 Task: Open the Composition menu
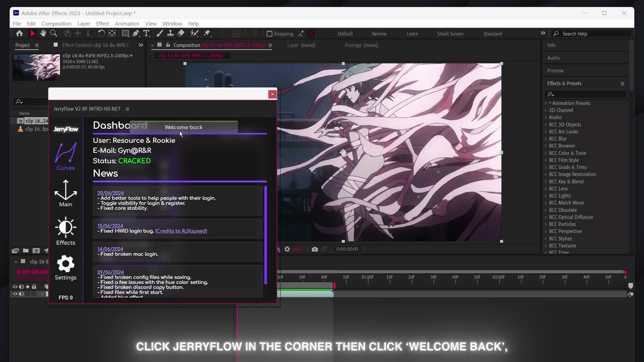[x=56, y=23]
